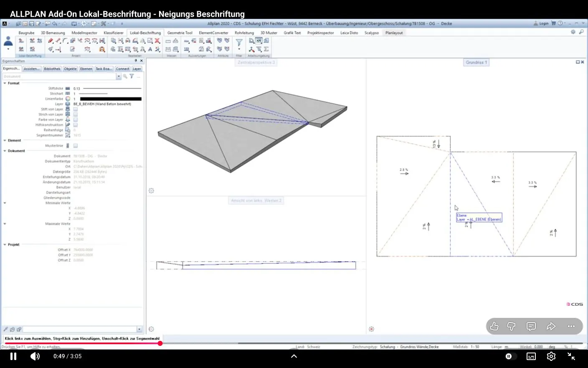The image size is (588, 368).
Task: Collapse the Format section
Action: (5, 83)
